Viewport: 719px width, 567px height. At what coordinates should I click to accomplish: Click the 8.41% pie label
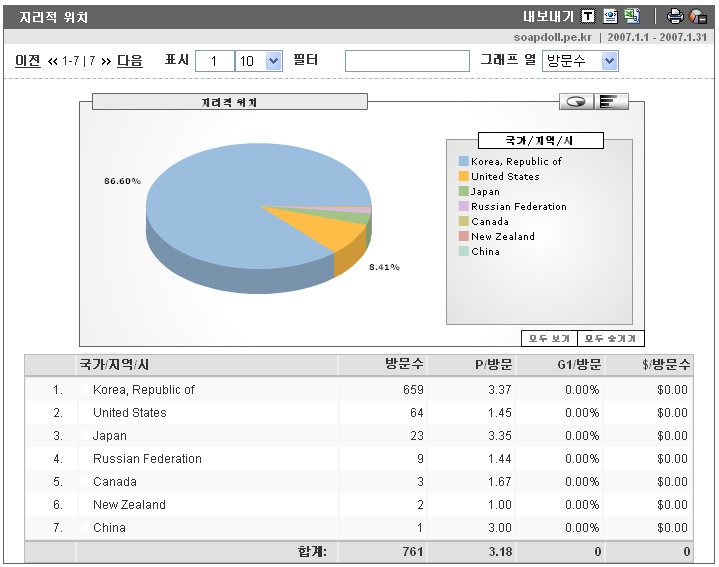pos(384,267)
